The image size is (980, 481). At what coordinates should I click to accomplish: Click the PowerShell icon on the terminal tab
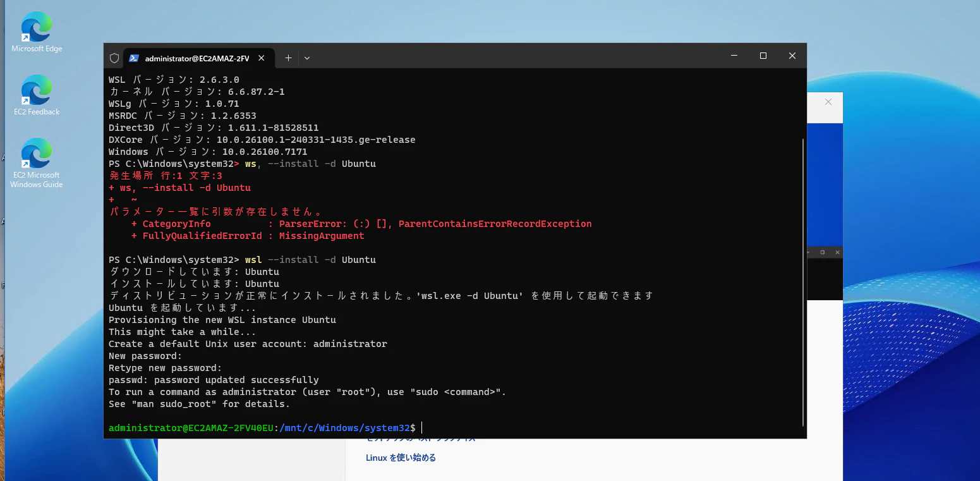tap(134, 58)
